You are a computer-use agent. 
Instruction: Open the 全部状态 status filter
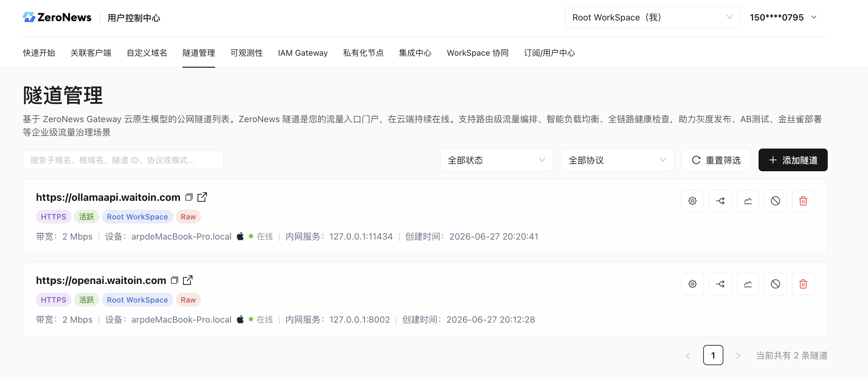(x=497, y=160)
